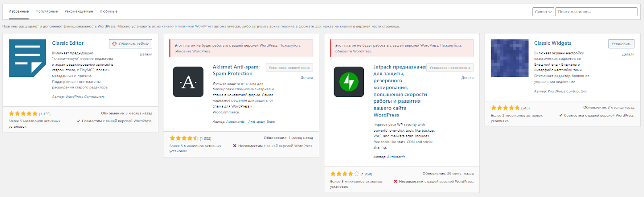
Task: Click Установка невозможна button for Jetpack
Action: 450,68
